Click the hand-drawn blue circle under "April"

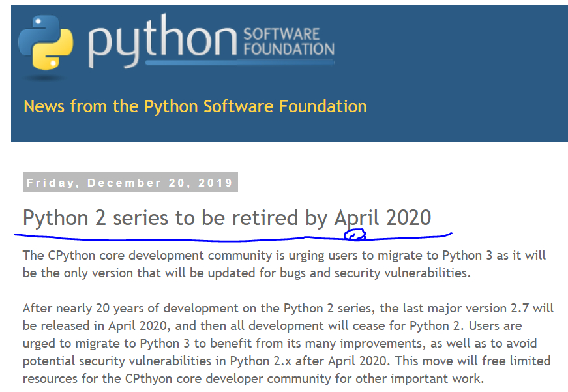[354, 235]
